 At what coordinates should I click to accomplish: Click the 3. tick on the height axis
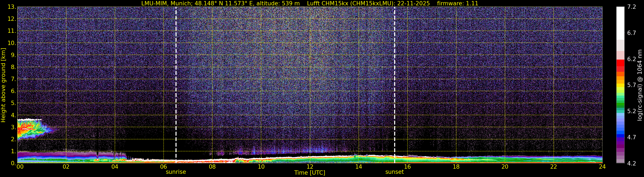[x=13, y=127]
